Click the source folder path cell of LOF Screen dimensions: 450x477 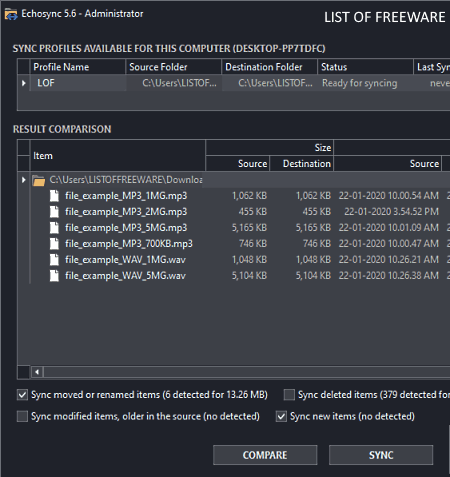pos(174,83)
